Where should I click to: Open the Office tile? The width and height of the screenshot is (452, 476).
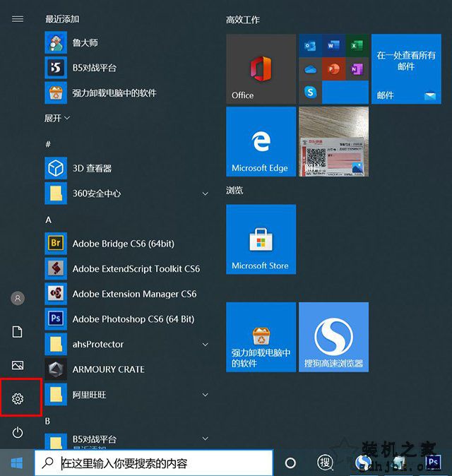click(261, 69)
